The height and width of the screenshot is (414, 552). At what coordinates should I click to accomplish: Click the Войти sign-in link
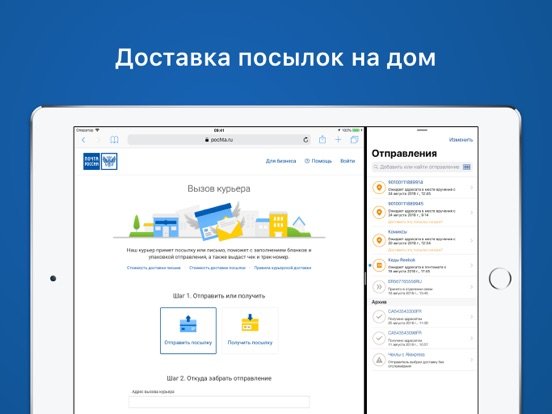[347, 161]
